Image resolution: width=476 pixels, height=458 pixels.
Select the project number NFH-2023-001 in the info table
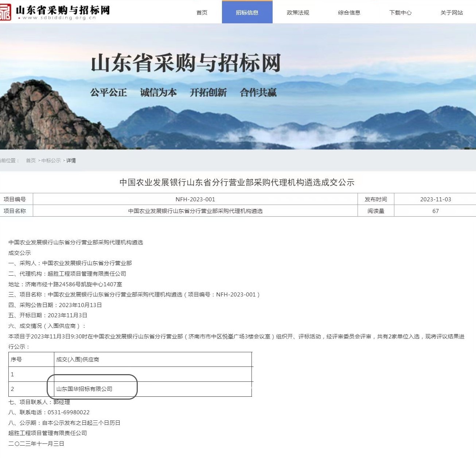(195, 199)
